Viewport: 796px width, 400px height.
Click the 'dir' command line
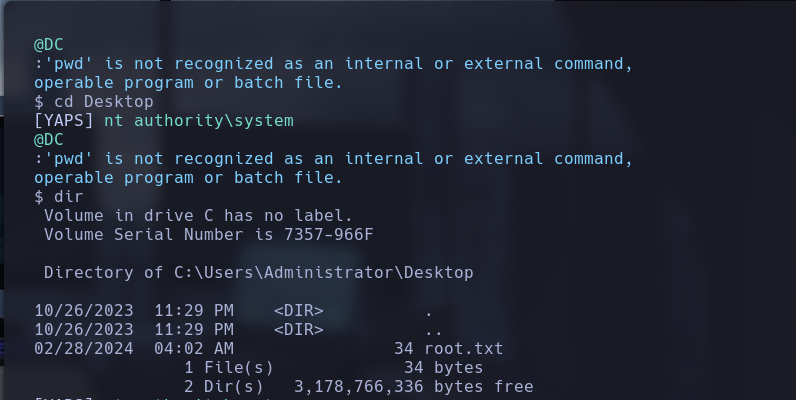tap(68, 197)
